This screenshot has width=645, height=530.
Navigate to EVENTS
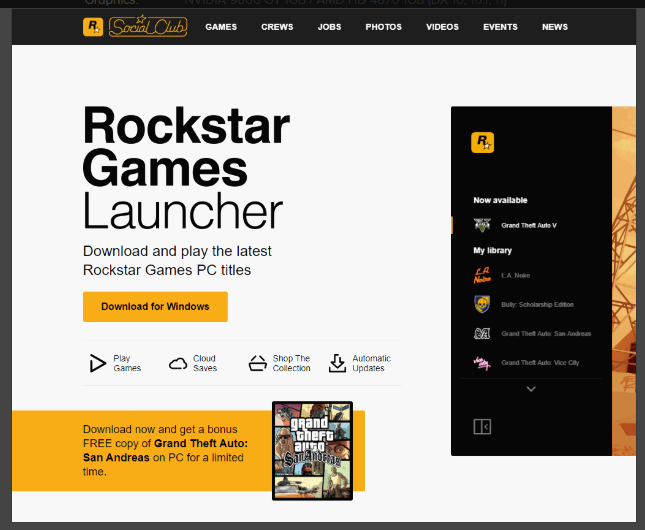coord(500,27)
